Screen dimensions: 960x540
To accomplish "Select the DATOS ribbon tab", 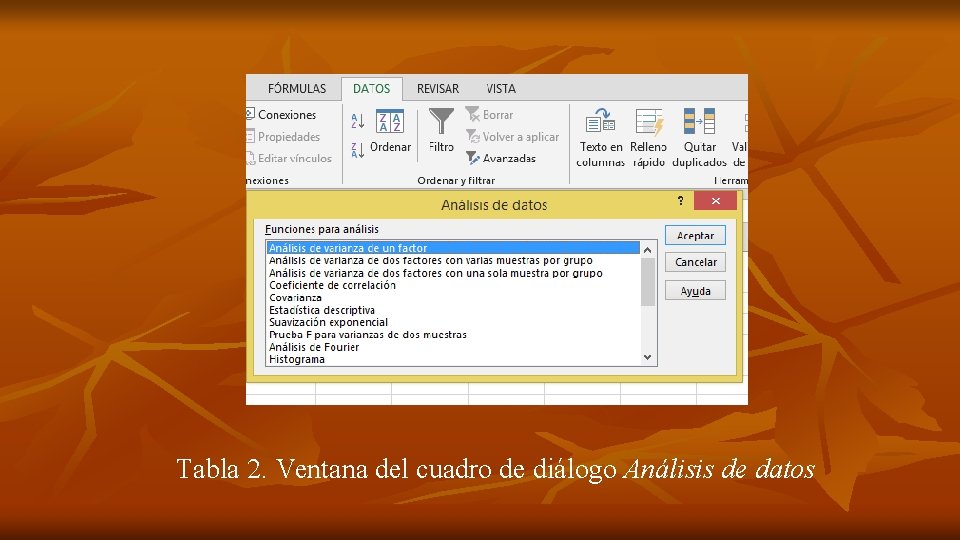I will tap(372, 89).
